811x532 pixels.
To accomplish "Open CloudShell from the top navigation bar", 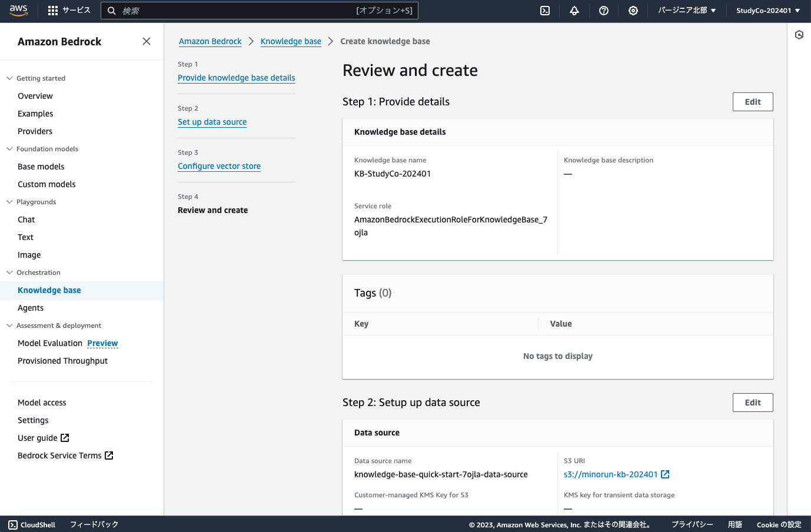I will click(544, 11).
